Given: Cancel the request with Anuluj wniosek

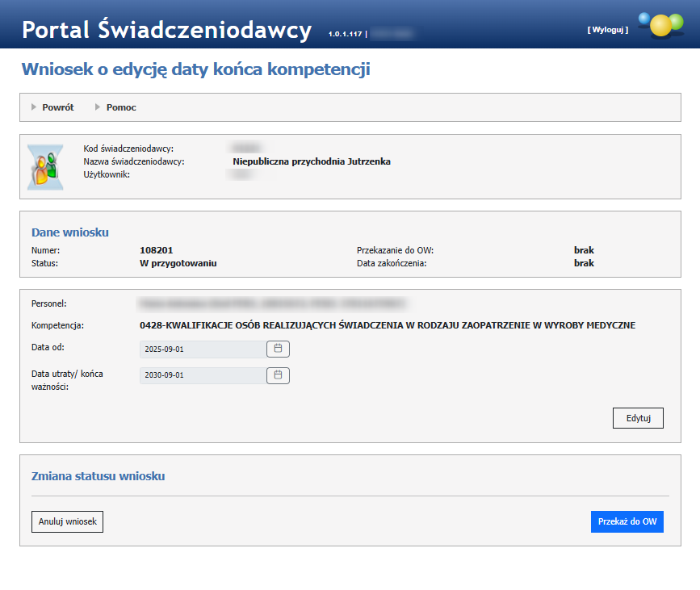Looking at the screenshot, I should coord(68,522).
